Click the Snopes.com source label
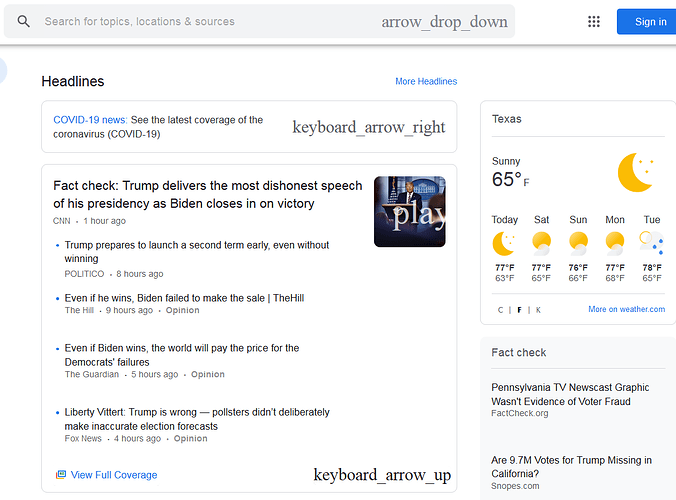Screen dimensions: 676x500 515,486
